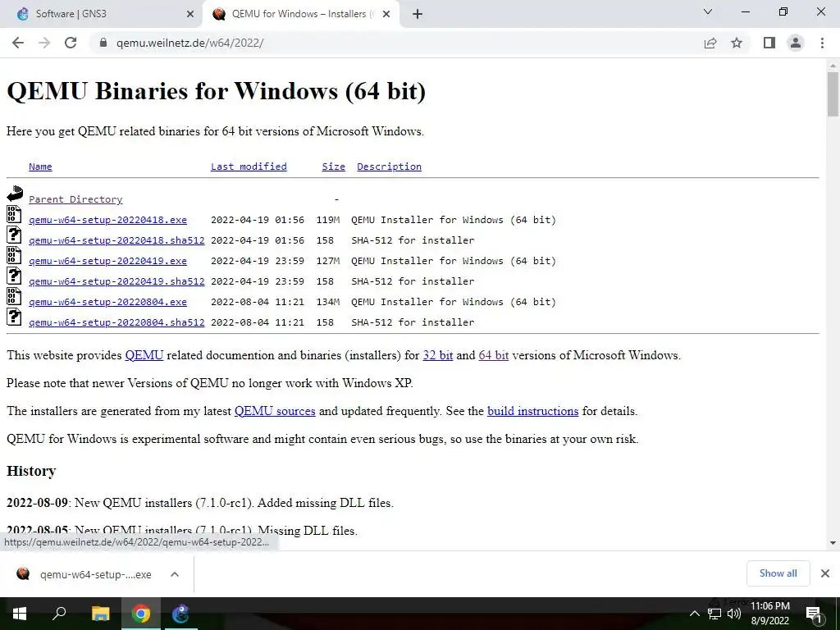
Task: Close the Software | GNS3 tab
Action: click(x=190, y=15)
